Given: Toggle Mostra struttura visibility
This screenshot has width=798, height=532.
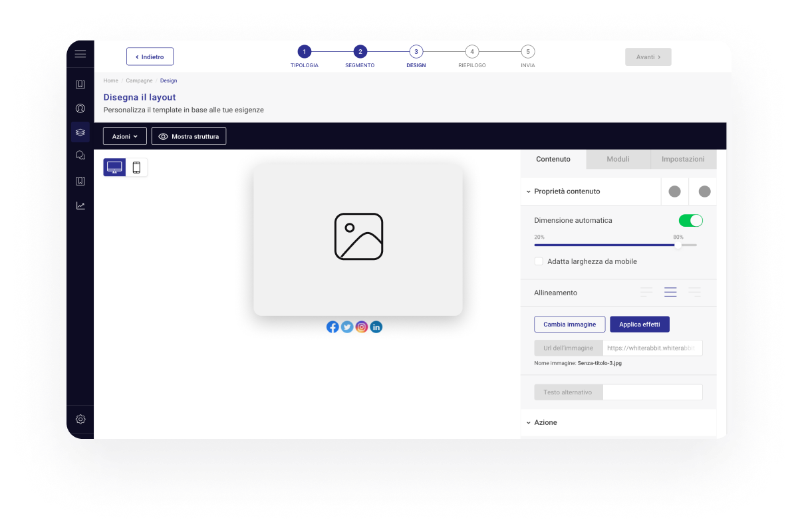Looking at the screenshot, I should (x=189, y=136).
